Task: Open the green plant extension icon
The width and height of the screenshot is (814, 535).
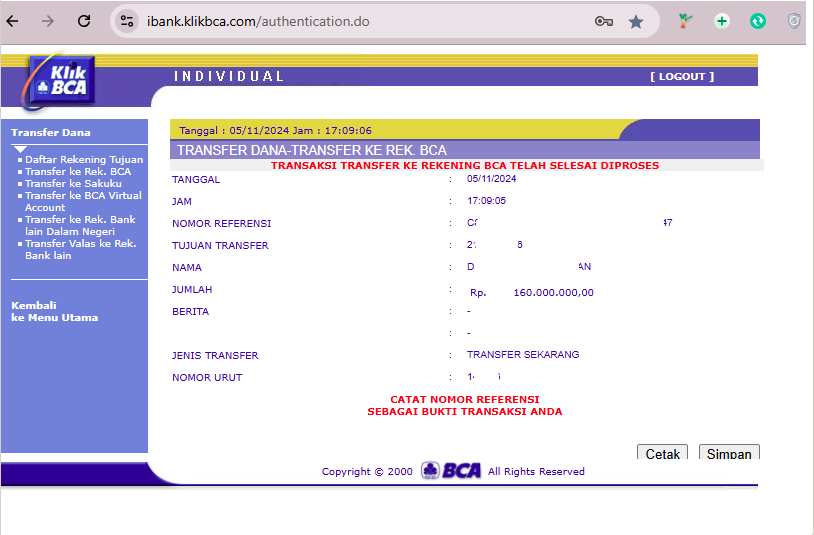Action: tap(685, 21)
